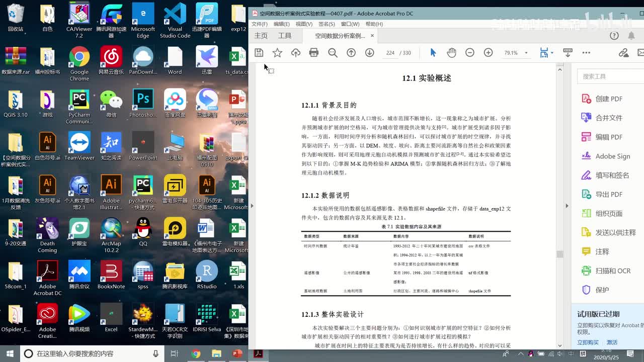Open File Explorer from the taskbar
644x362 pixels.
pos(216,353)
